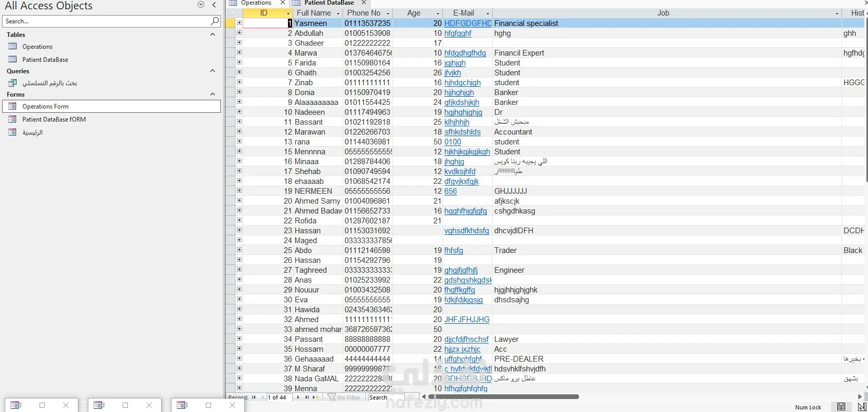
Task: Select the Operations Form item
Action: [112, 106]
